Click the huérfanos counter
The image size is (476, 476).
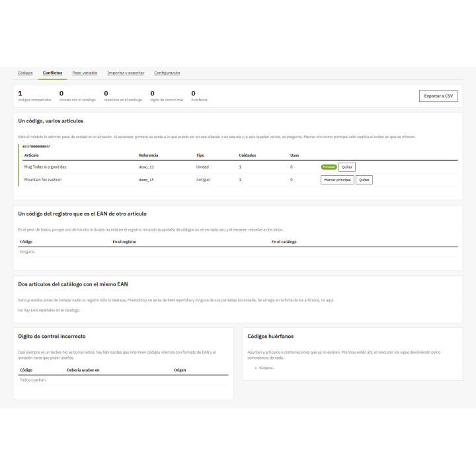point(199,96)
